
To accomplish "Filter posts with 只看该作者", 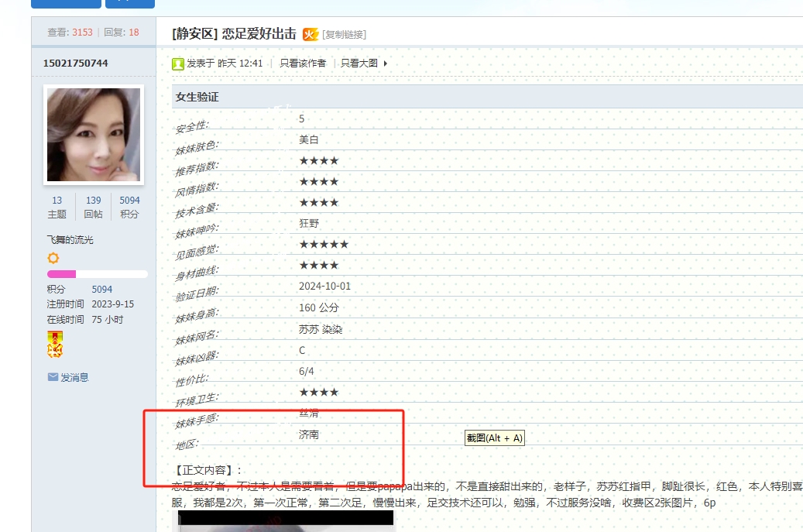I will 303,63.
